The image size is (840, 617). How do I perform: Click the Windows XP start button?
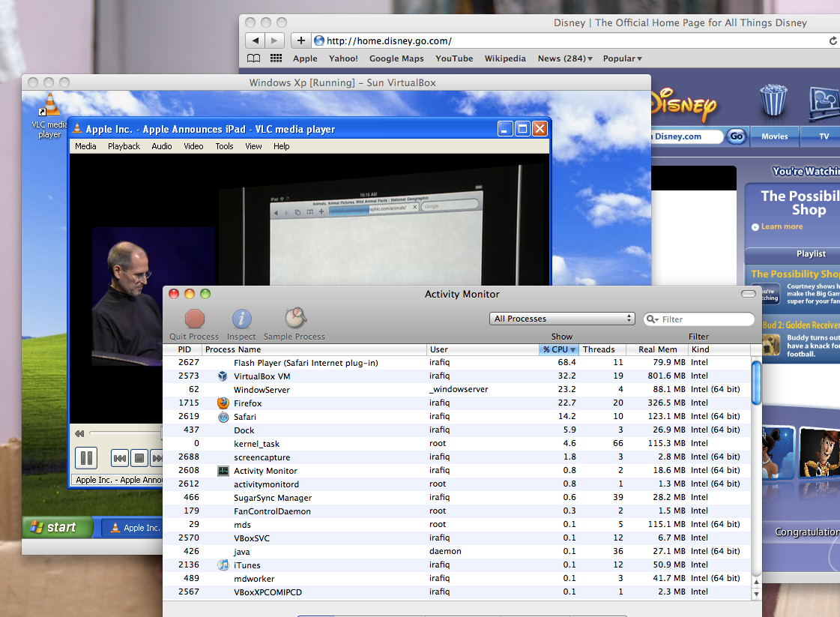coord(58,528)
